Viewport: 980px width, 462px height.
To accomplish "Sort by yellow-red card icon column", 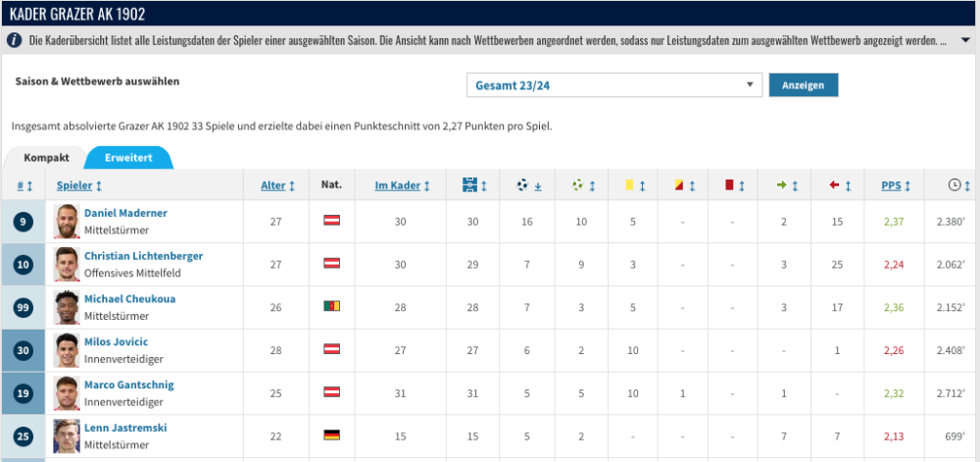I will (x=684, y=184).
